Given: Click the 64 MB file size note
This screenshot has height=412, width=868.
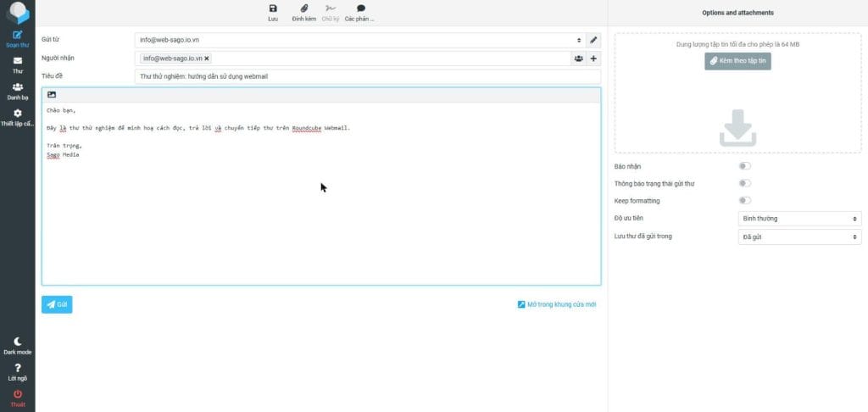Looking at the screenshot, I should pos(737,44).
